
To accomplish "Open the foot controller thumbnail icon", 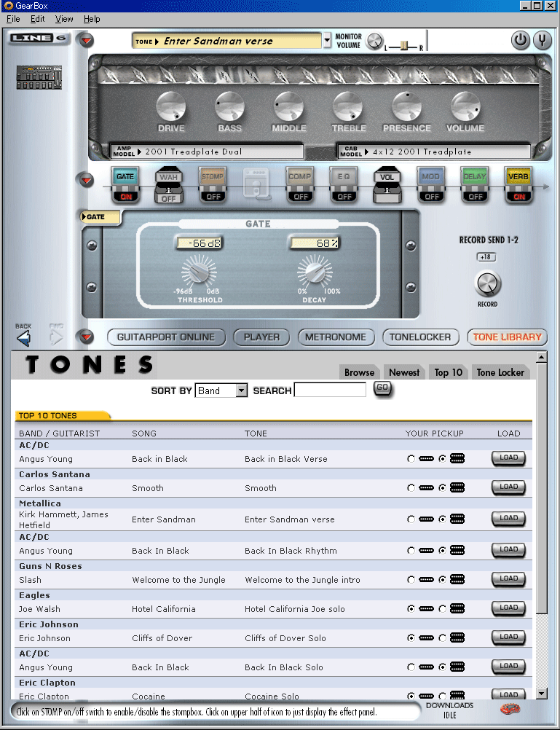I will (39, 77).
